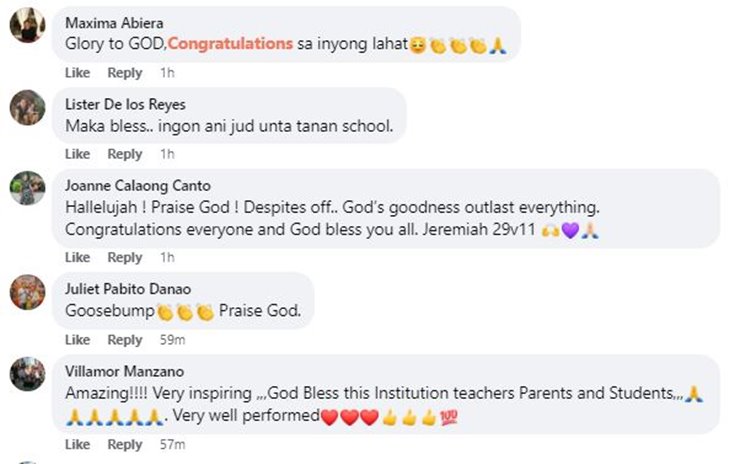Reply to Lister De los Reyes' comment

tap(125, 154)
